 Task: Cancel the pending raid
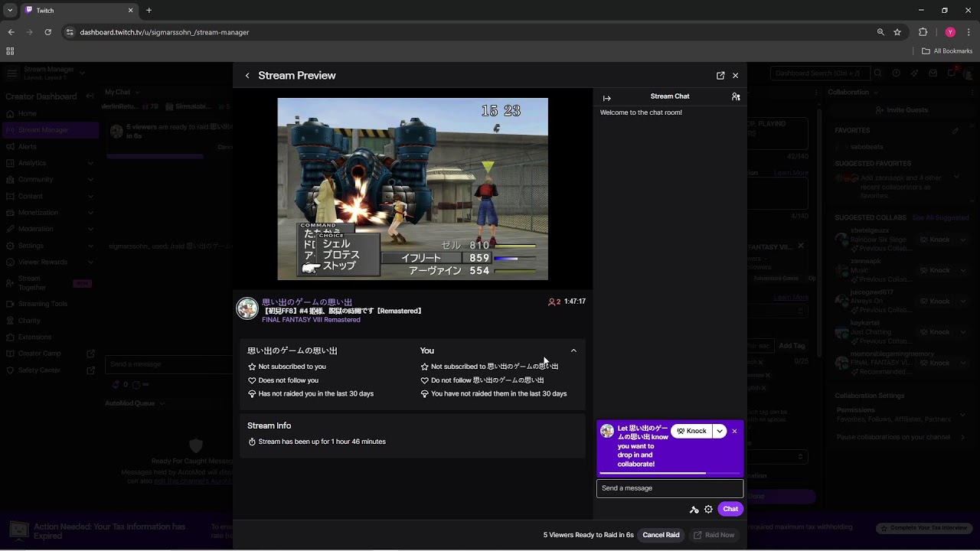[x=661, y=535]
